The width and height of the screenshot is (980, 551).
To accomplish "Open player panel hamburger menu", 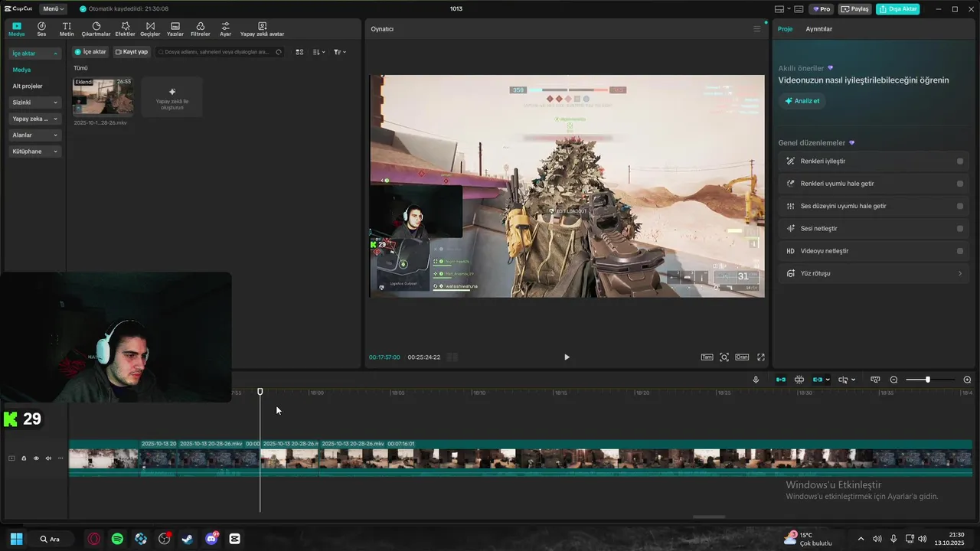I will [757, 29].
